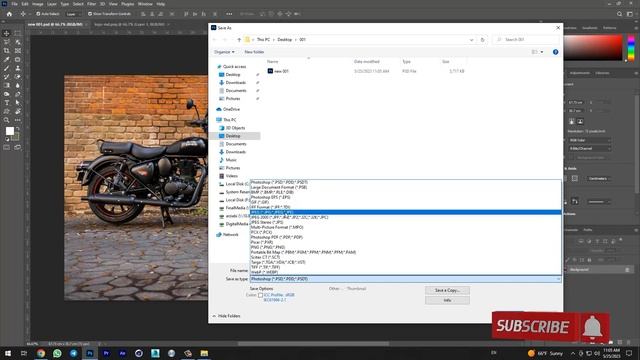
Task: Open the Save as type combo box
Action: pyautogui.click(x=405, y=279)
